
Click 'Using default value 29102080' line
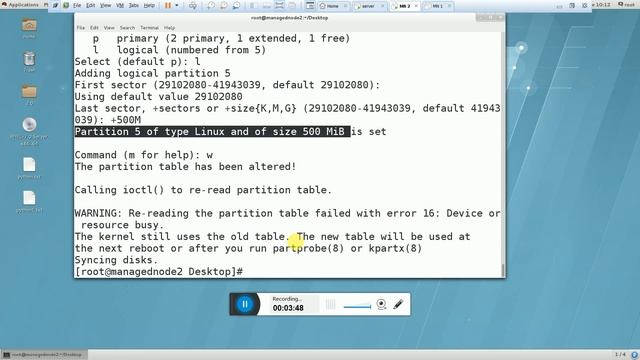(158, 97)
